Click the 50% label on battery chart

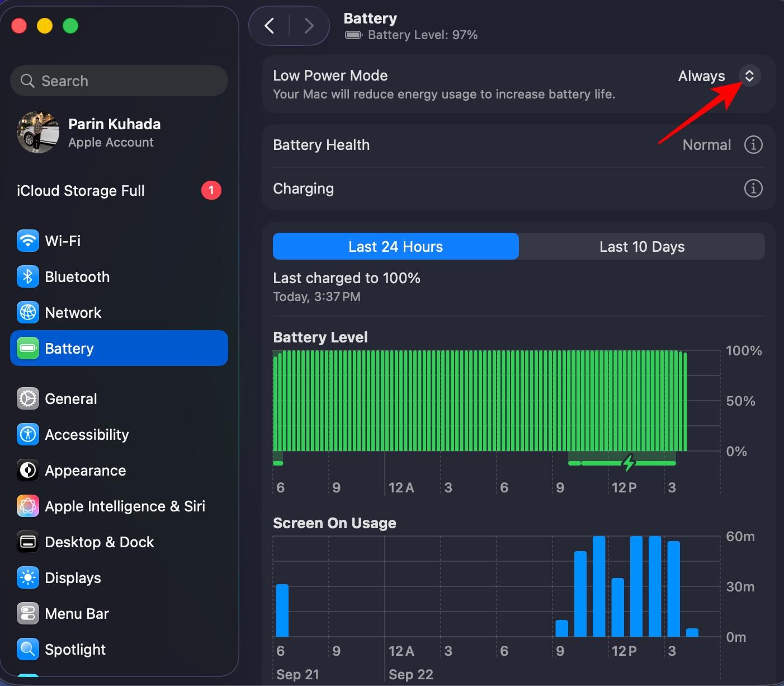(740, 401)
